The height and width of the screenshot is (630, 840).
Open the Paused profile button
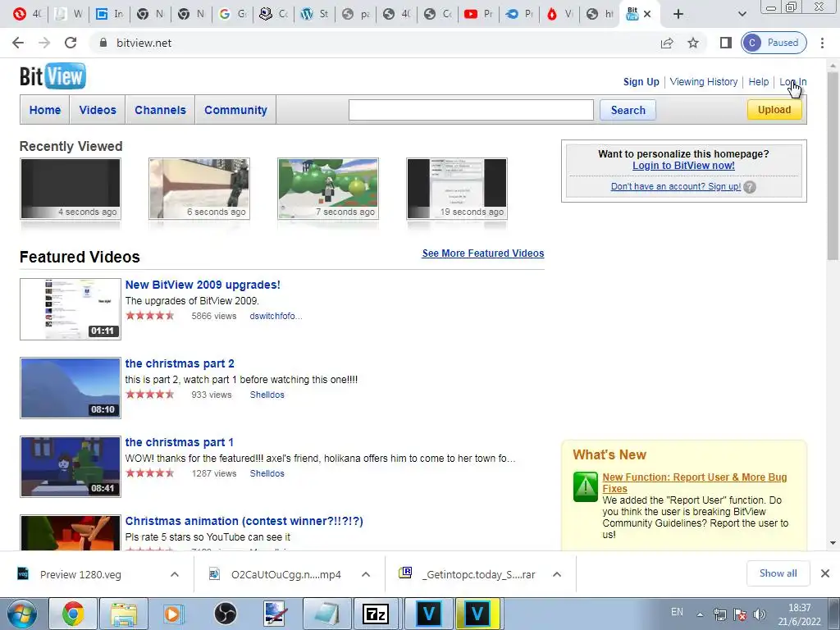(x=774, y=43)
